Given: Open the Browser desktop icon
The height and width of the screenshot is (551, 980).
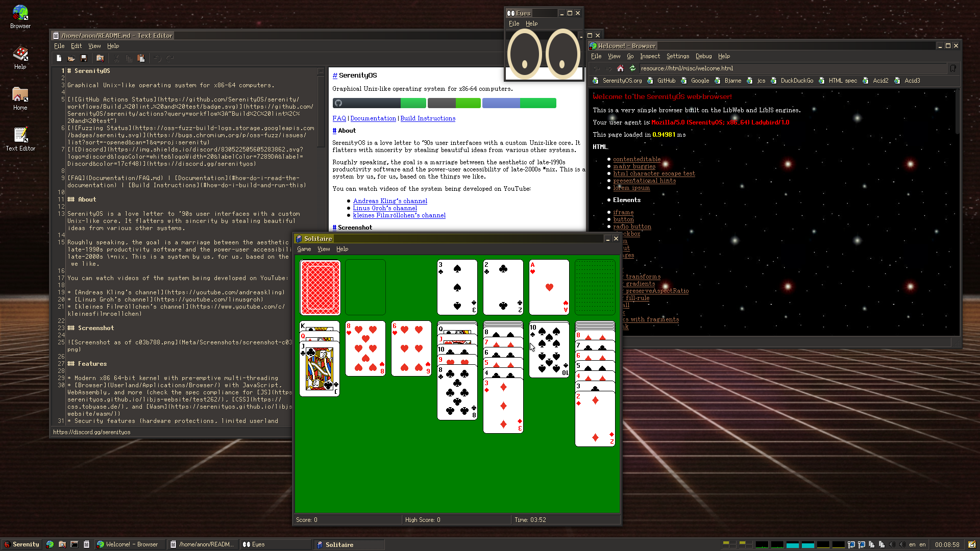Looking at the screenshot, I should point(20,17).
